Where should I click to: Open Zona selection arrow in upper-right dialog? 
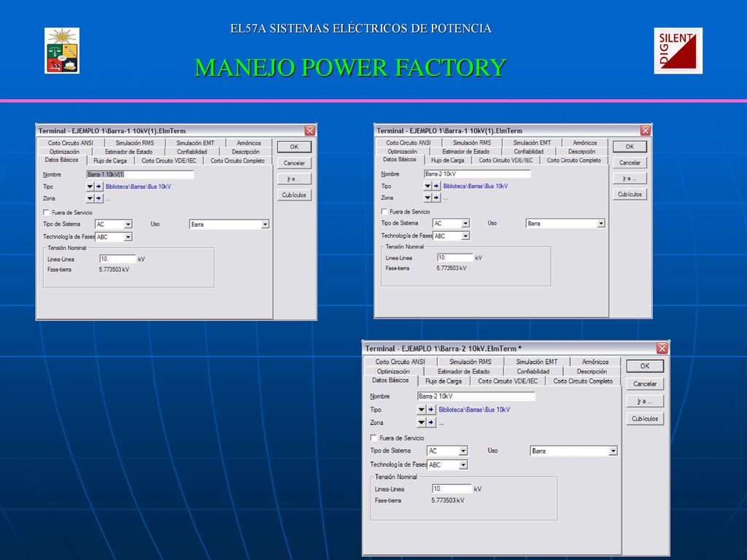[x=427, y=198]
